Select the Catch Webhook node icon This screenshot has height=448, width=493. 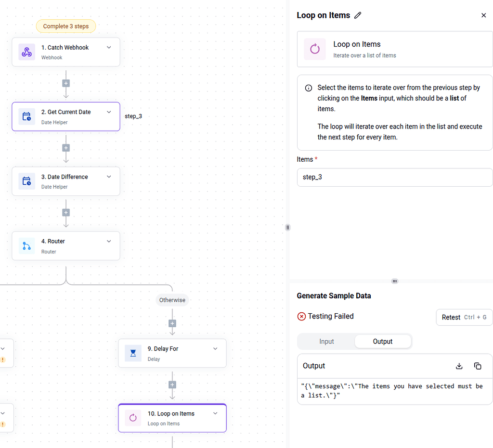click(26, 51)
